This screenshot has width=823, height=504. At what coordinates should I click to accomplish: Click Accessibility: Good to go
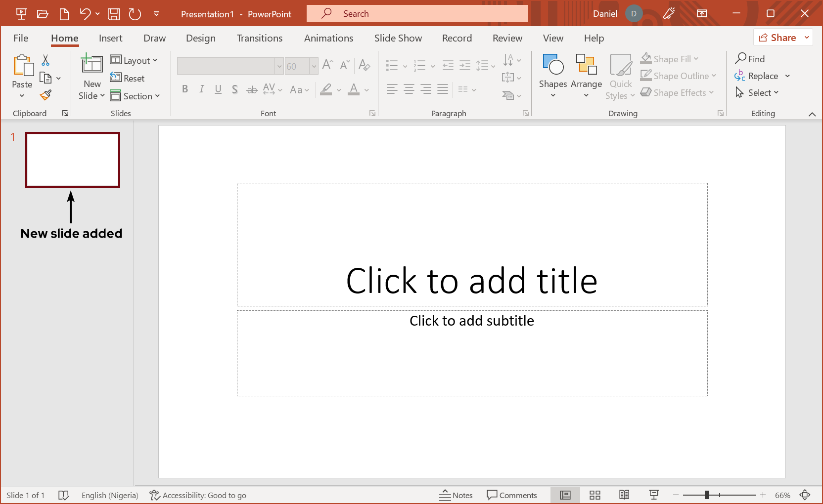click(198, 495)
